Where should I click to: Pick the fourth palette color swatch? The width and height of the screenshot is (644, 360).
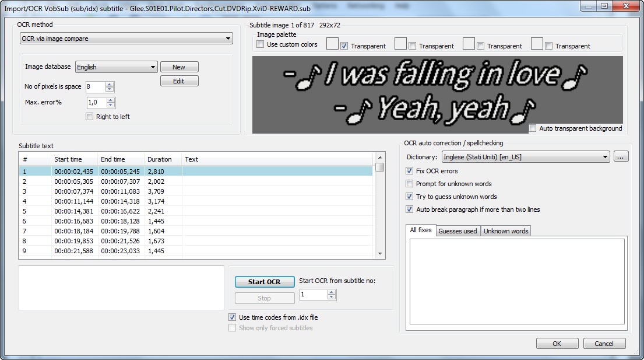[537, 44]
